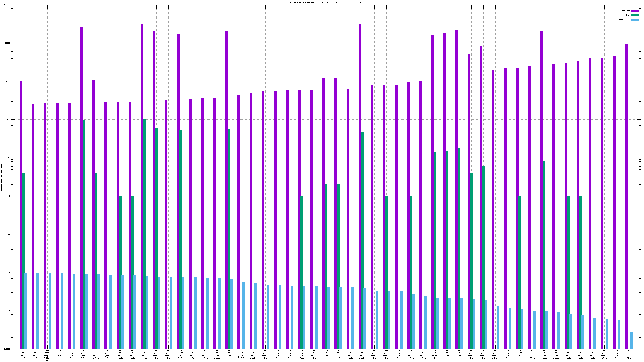Image resolution: width=644 pixels, height=362 pixels.
Task: Click the 1000 y-axis tick label
Action: pos(8,81)
